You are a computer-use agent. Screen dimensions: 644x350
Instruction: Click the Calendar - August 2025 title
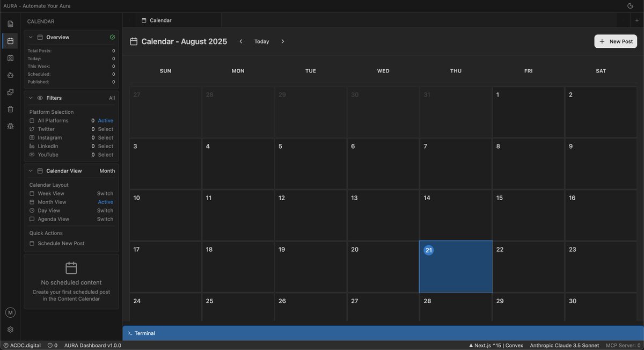click(184, 41)
